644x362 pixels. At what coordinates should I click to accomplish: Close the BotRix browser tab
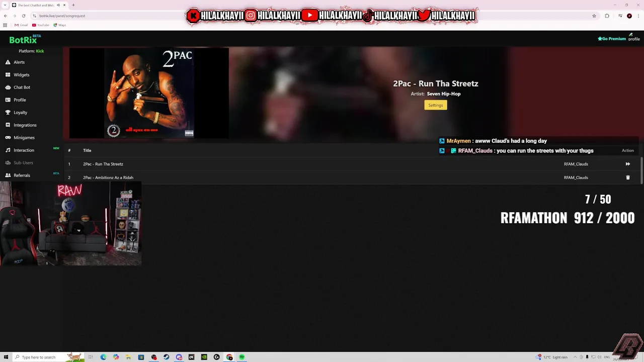pos(64,5)
